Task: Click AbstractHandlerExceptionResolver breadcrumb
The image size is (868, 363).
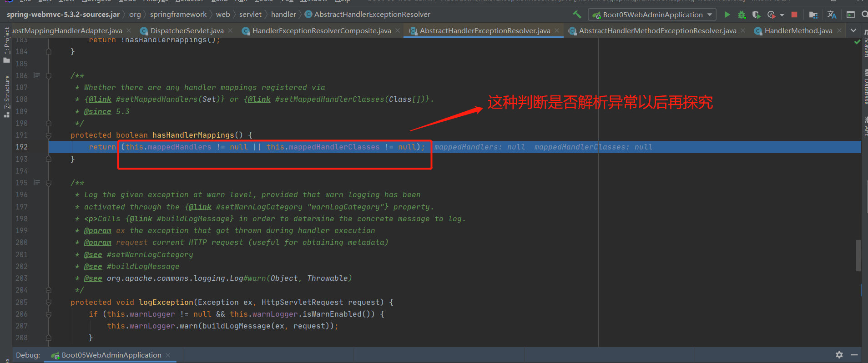Action: pos(368,15)
